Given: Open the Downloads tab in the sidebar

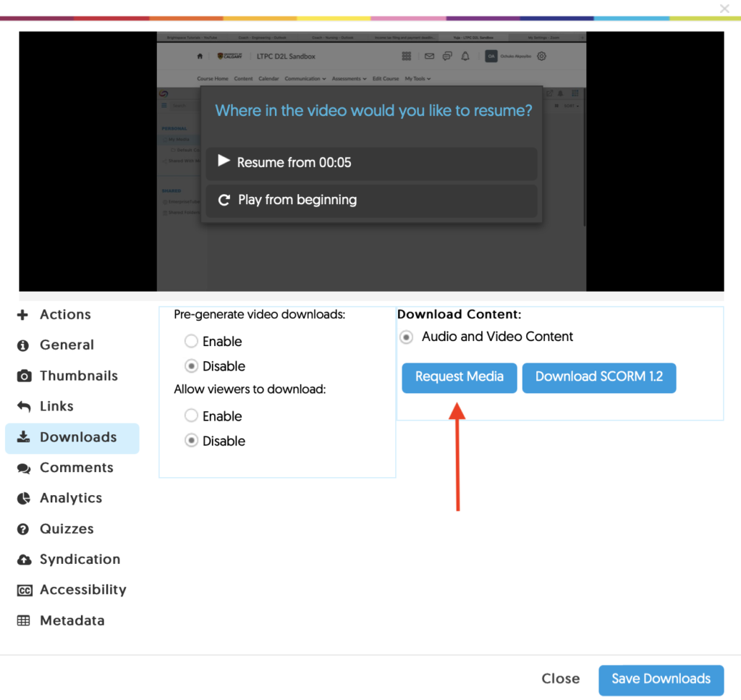Looking at the screenshot, I should coord(72,438).
